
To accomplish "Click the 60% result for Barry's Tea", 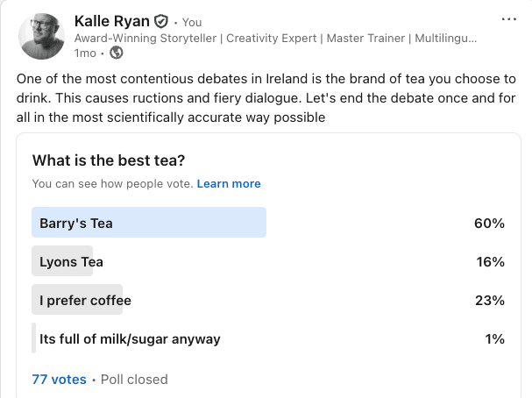I will point(489,223).
